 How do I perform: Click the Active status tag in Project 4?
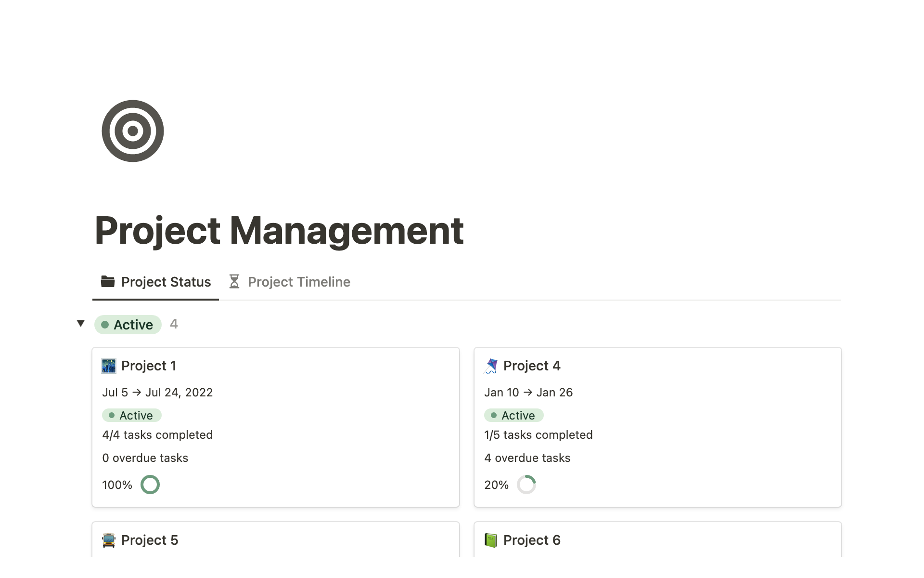coord(514,415)
